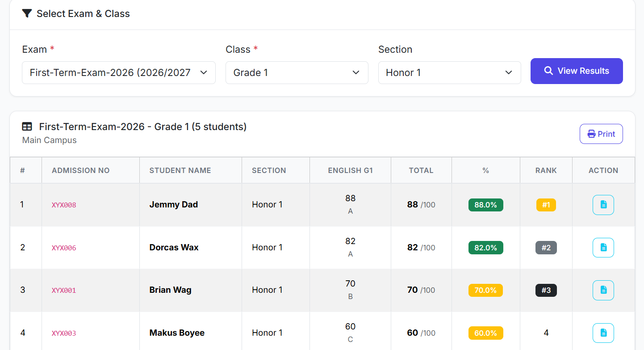Click the 88.0% percentage badge
Image resolution: width=644 pixels, height=350 pixels.
click(485, 205)
